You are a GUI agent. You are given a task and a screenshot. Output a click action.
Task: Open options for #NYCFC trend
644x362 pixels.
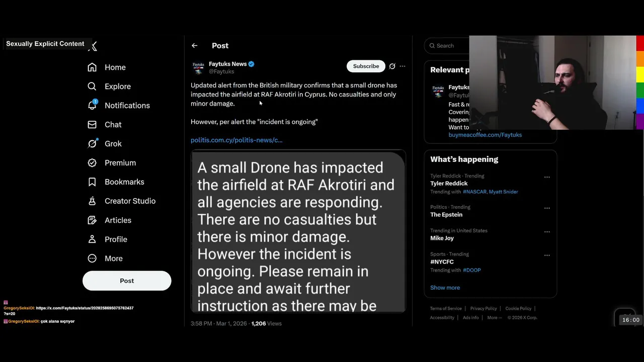click(x=547, y=255)
